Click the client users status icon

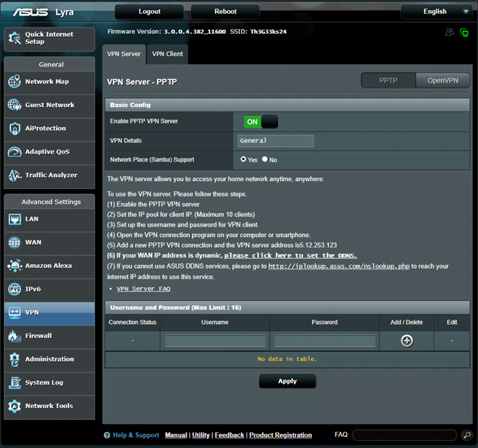pyautogui.click(x=449, y=32)
